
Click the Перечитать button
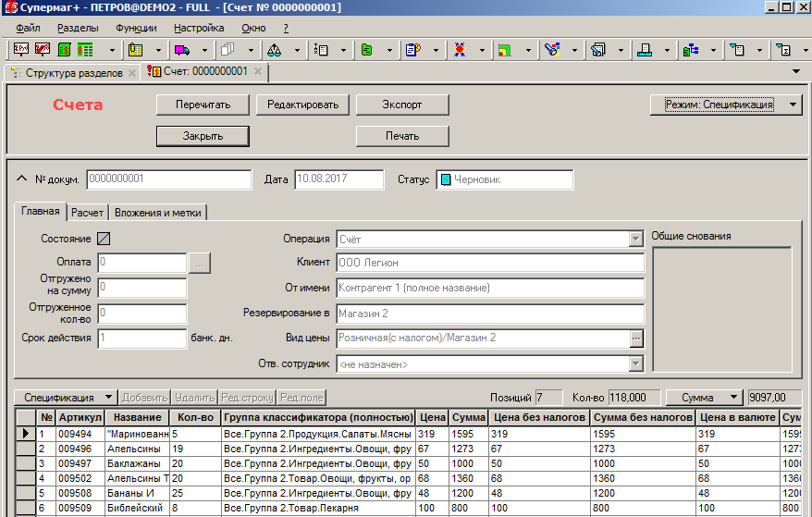click(x=203, y=105)
